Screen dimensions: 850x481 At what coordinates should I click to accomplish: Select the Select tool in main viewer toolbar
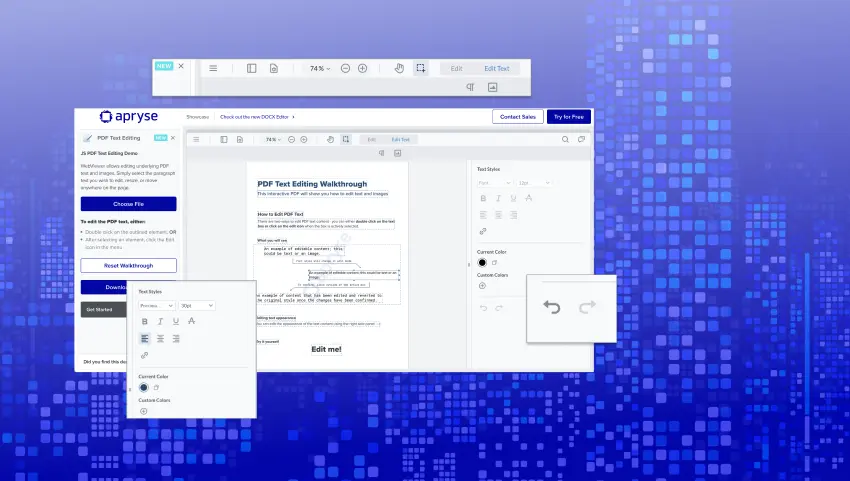tap(345, 139)
